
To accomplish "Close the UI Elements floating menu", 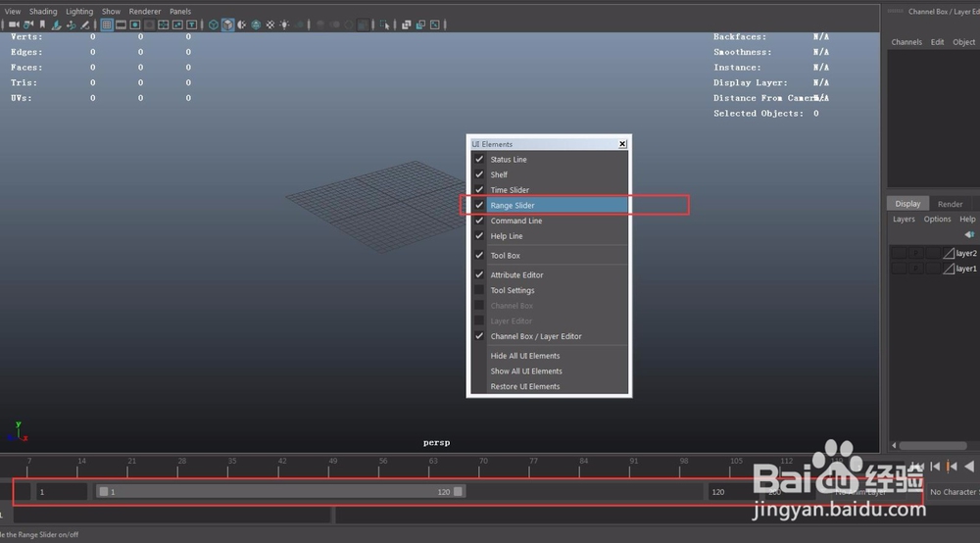I will (622, 144).
